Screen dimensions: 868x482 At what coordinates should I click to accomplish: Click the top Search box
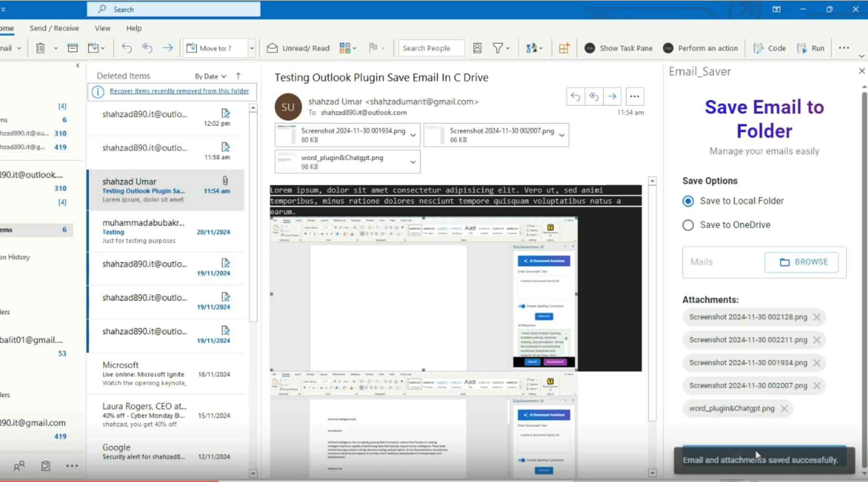click(174, 9)
